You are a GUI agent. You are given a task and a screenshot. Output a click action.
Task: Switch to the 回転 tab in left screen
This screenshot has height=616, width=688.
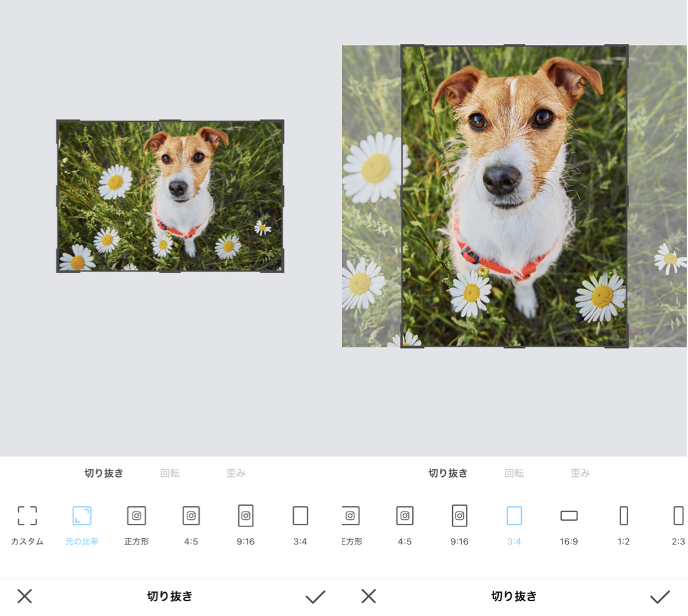tap(170, 474)
